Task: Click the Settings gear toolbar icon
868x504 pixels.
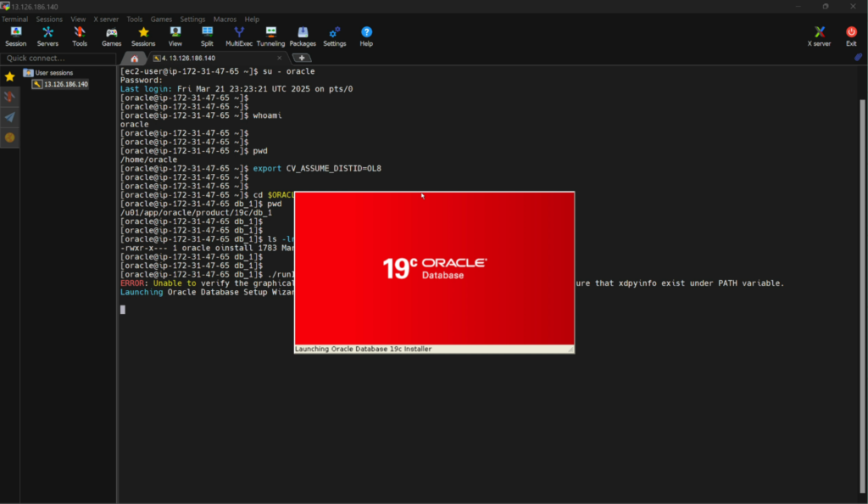Action: point(334,36)
